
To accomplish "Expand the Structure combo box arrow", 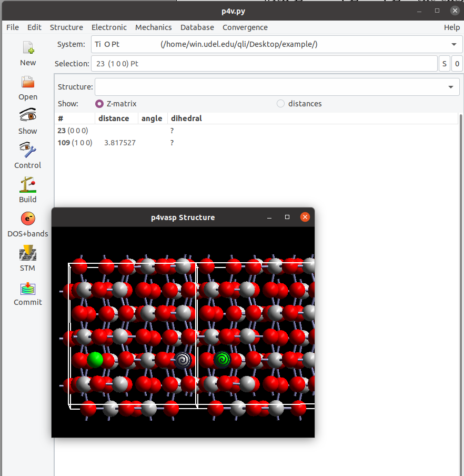I will (450, 87).
